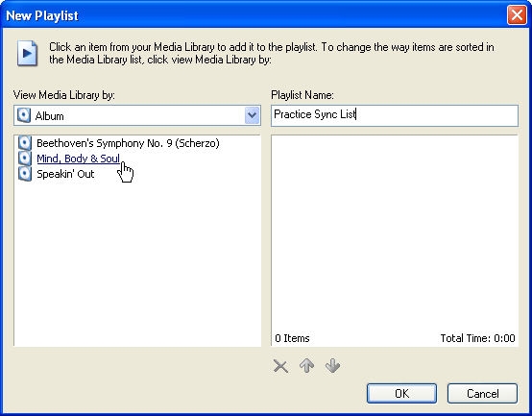Confirm the playlist with the OK button

click(401, 394)
